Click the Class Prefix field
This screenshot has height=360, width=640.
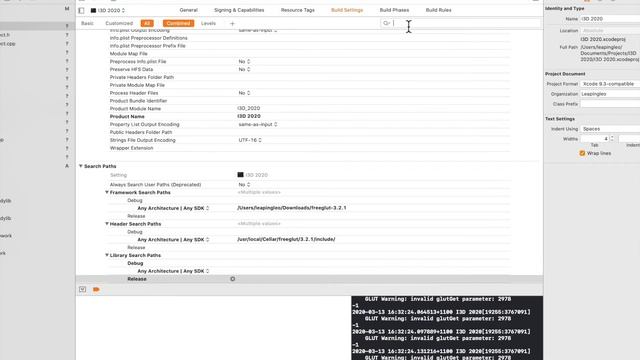610,104
